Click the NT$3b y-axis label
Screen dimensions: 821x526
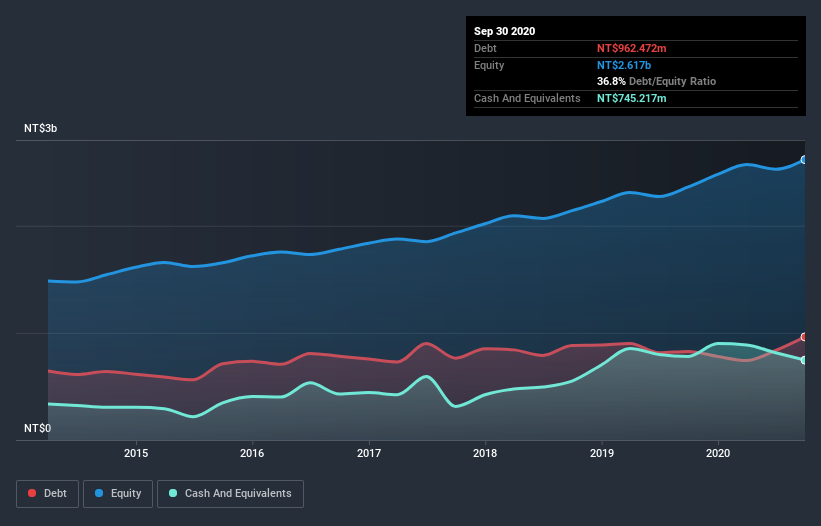[40, 128]
